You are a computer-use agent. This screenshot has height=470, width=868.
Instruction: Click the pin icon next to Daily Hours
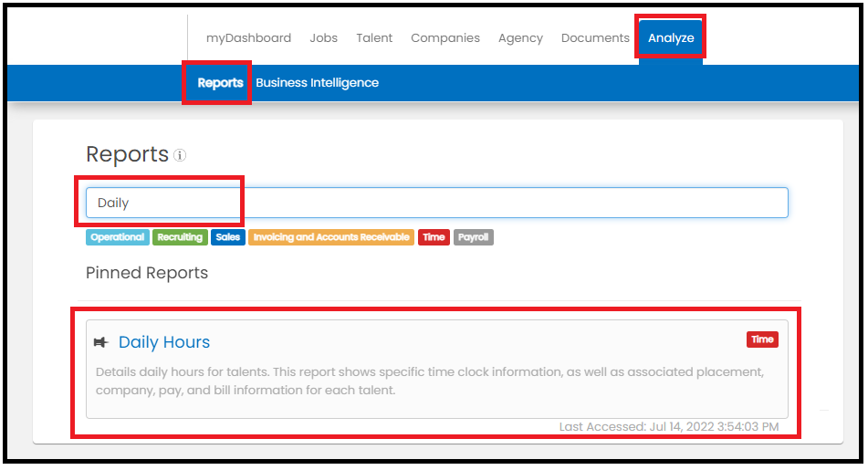click(100, 342)
